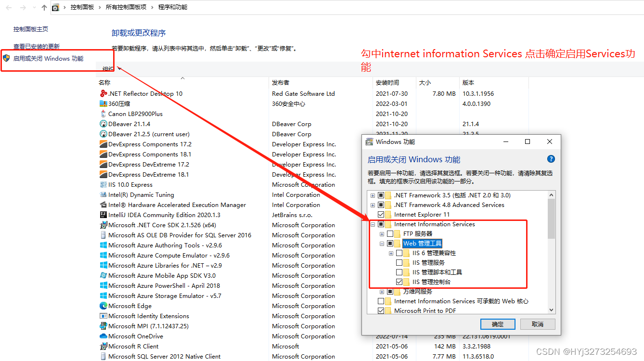Expand .NET Framework 4.8 Advanced Services node
This screenshot has height=361, width=644.
tap(373, 205)
